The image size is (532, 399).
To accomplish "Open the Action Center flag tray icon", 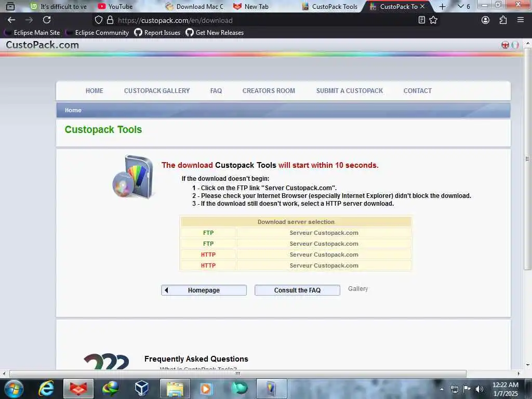I will [467, 389].
